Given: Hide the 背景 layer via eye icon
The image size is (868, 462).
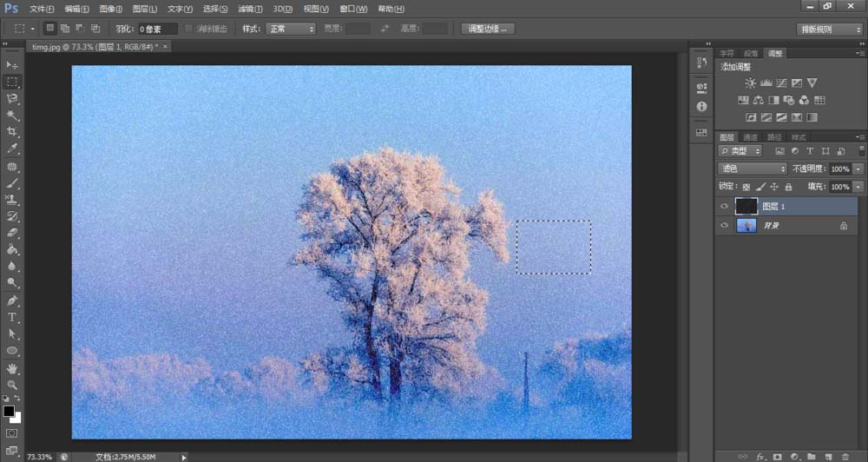Looking at the screenshot, I should click(x=724, y=226).
